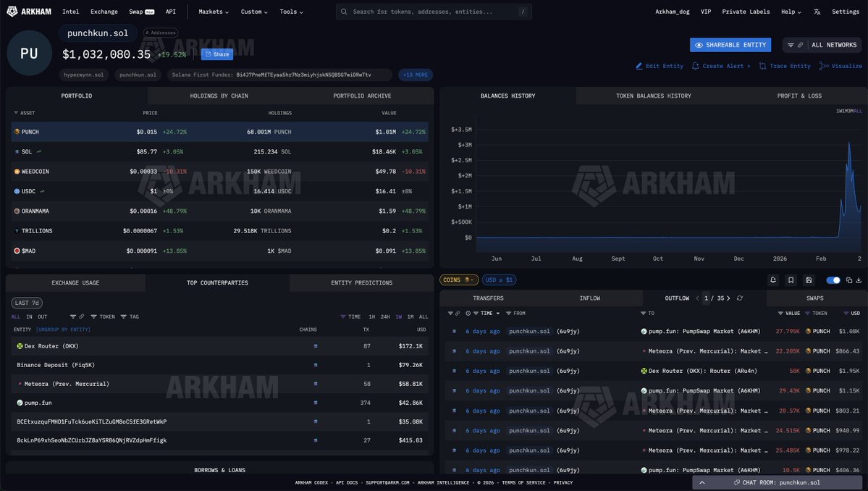
Task: Click the alert bell icon above transfers table
Action: (773, 280)
